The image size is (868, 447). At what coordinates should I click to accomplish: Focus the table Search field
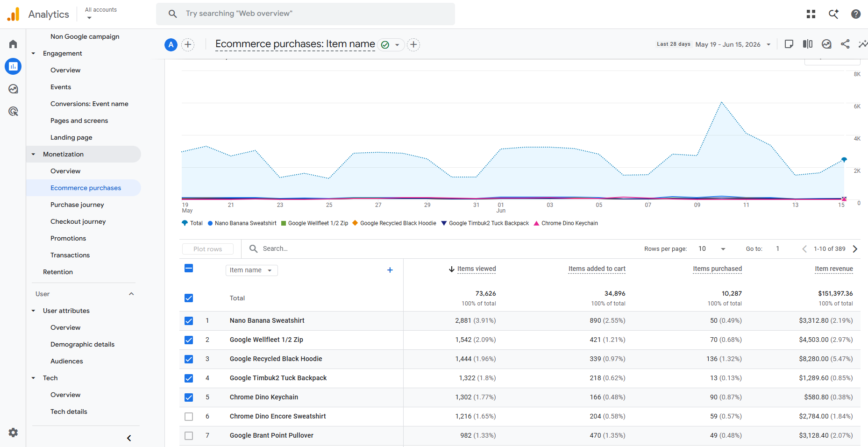coord(439,248)
